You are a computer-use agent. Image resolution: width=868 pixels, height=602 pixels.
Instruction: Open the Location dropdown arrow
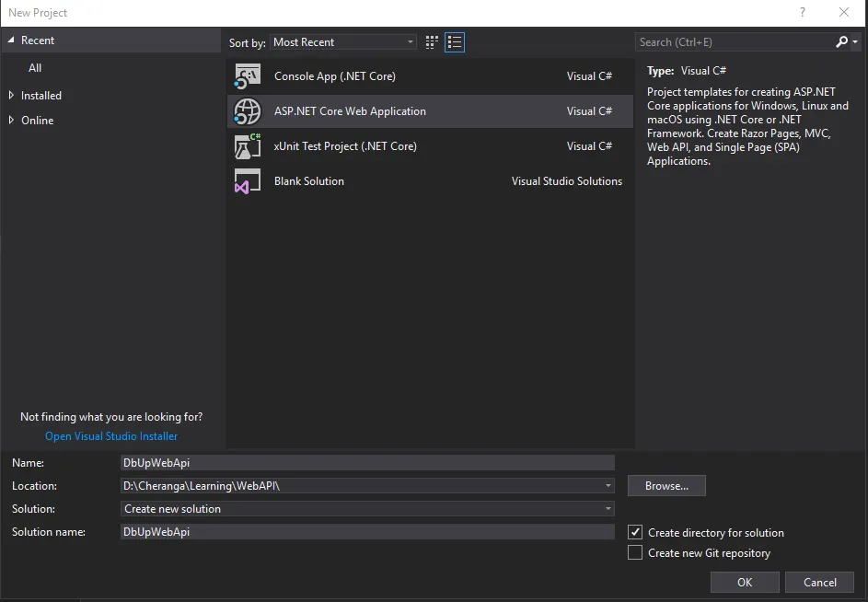[x=608, y=485]
